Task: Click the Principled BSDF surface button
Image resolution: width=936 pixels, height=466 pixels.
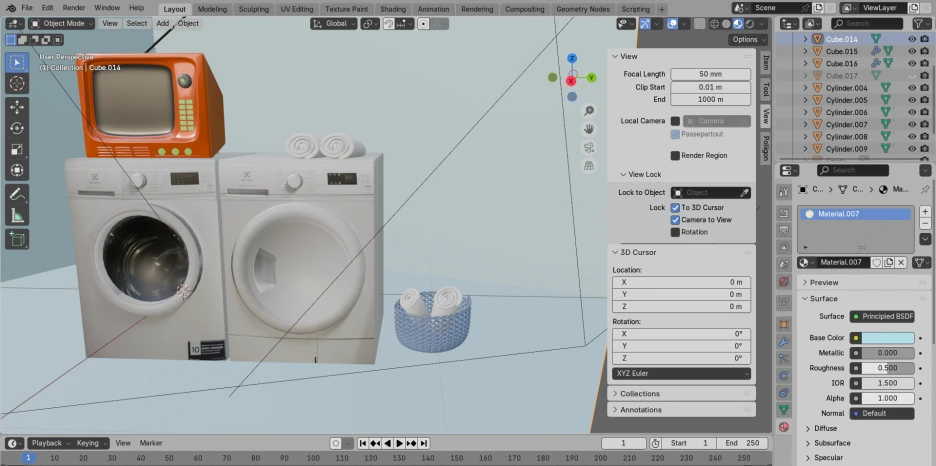Action: [x=882, y=317]
